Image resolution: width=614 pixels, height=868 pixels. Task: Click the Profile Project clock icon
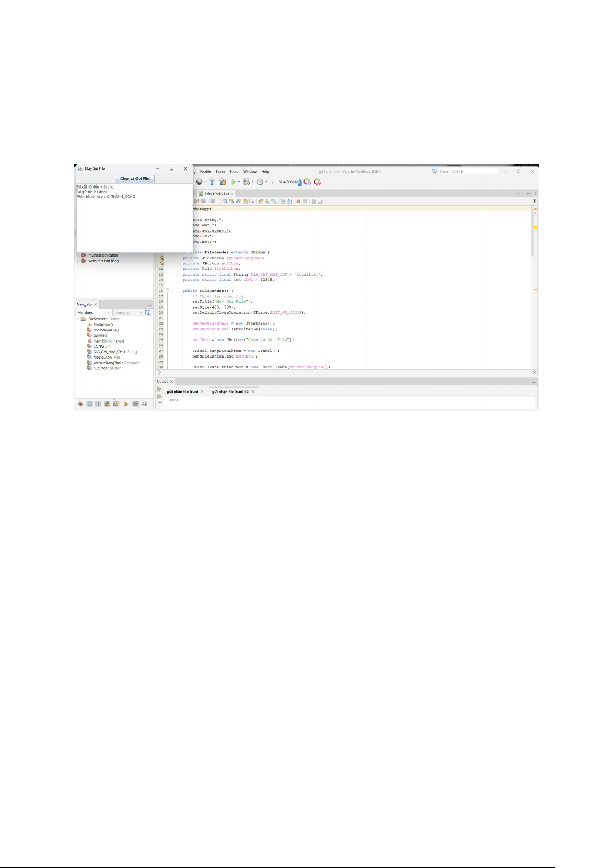coord(260,182)
